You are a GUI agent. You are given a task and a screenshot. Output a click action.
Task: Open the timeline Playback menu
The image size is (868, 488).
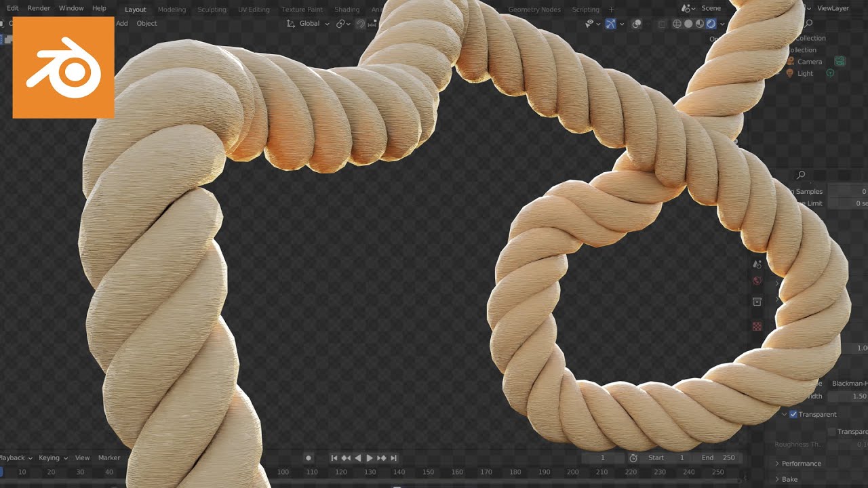tap(15, 458)
